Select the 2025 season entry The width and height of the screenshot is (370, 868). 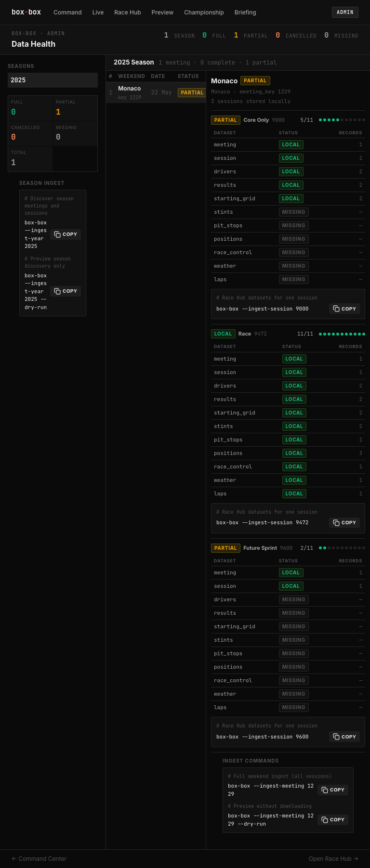[53, 80]
